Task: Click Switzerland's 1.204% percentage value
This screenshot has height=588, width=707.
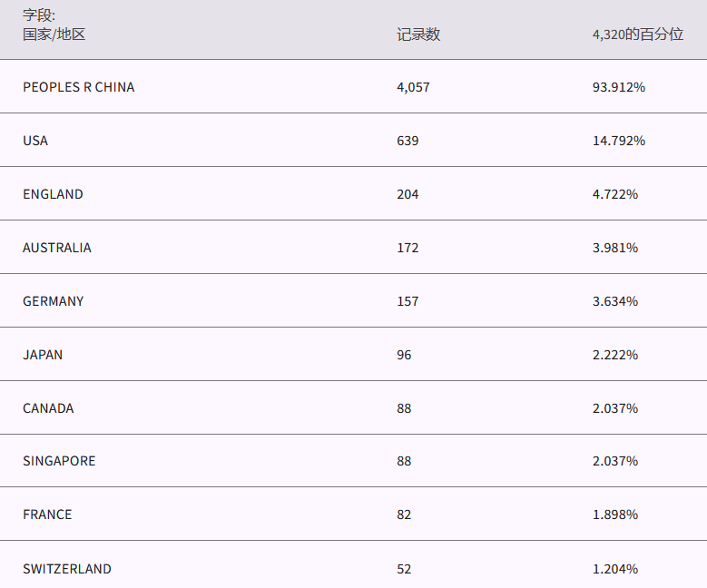Action: coord(614,569)
